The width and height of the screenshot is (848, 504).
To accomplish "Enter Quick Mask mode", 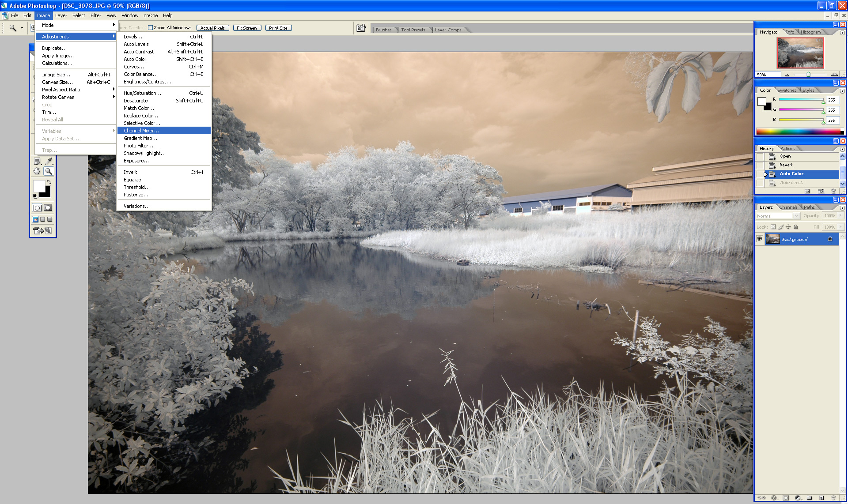I will (48, 207).
